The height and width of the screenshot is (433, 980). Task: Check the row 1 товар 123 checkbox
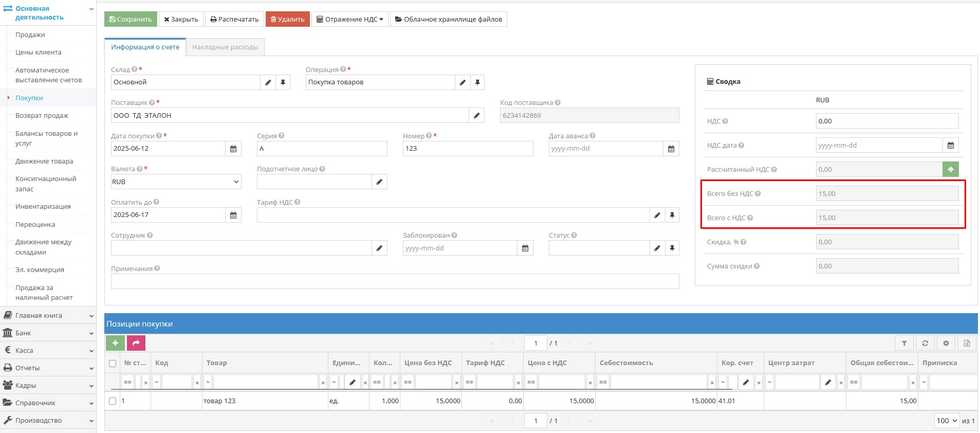(113, 401)
